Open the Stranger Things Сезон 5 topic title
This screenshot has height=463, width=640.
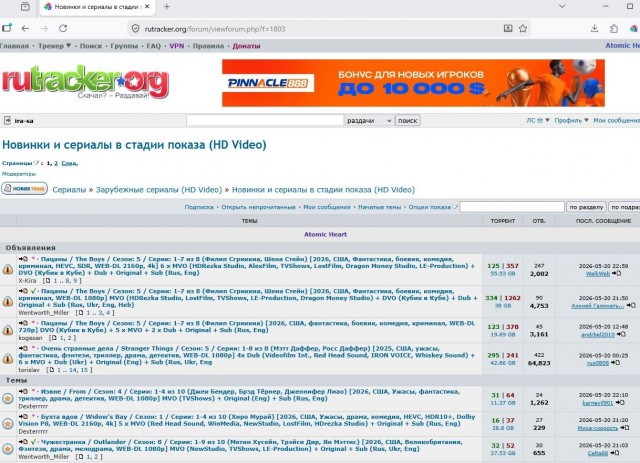[x=247, y=355]
